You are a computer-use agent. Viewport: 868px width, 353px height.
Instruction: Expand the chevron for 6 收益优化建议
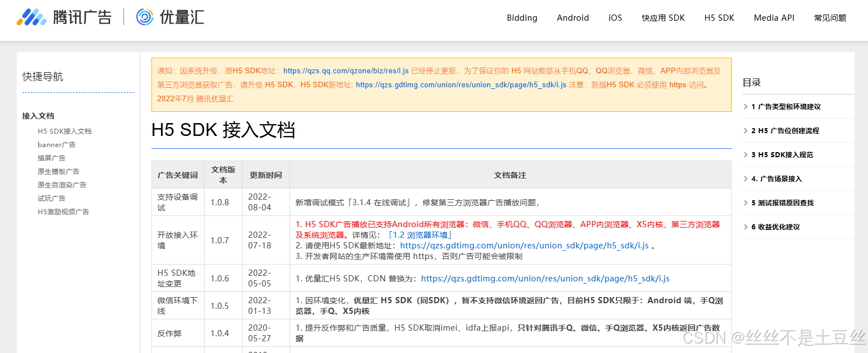click(746, 227)
